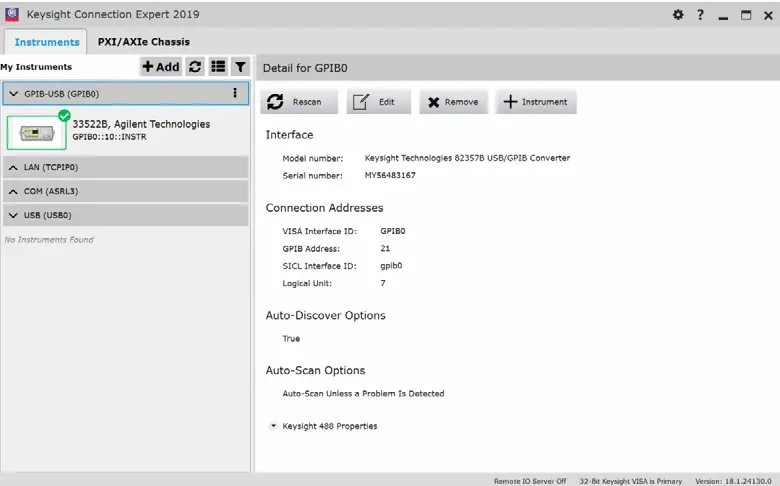780x486 pixels.
Task: Open the instruments filter funnel icon
Action: [240, 67]
